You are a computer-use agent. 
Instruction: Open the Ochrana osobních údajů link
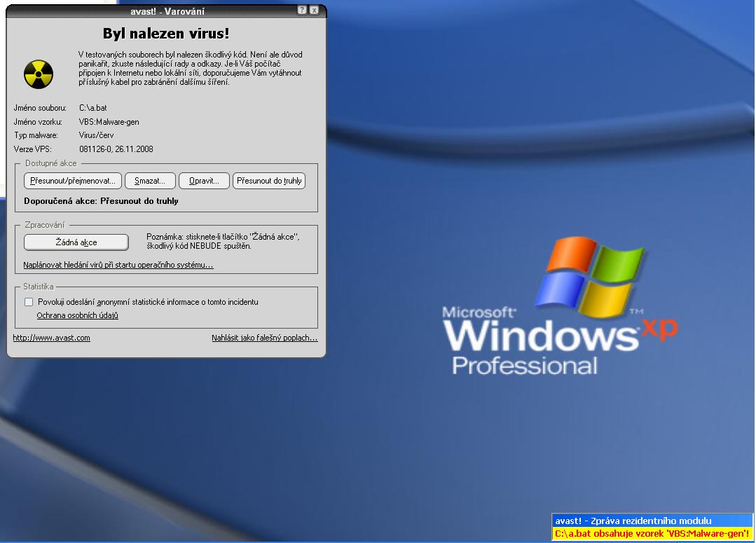click(x=78, y=315)
